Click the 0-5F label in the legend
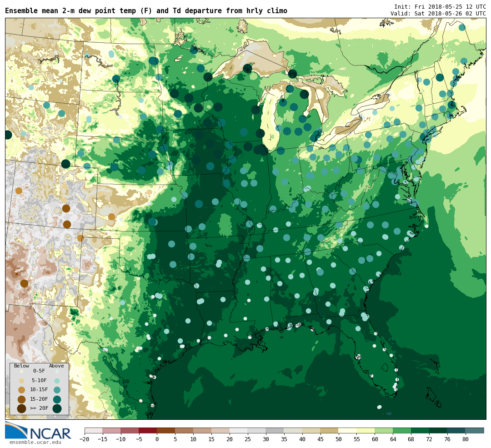 (39, 371)
